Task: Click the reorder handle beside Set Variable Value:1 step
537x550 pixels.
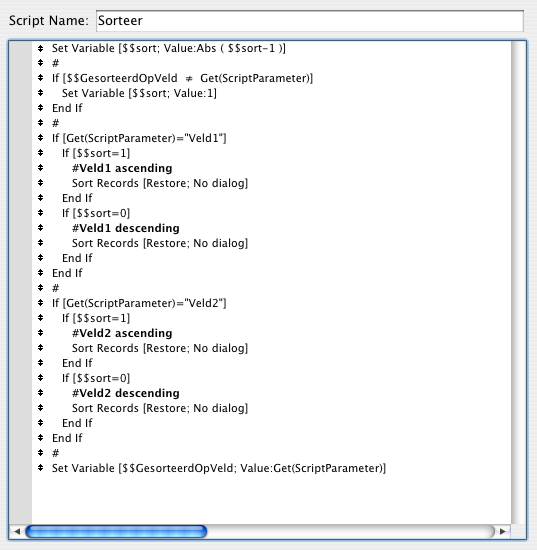Action: [40, 93]
